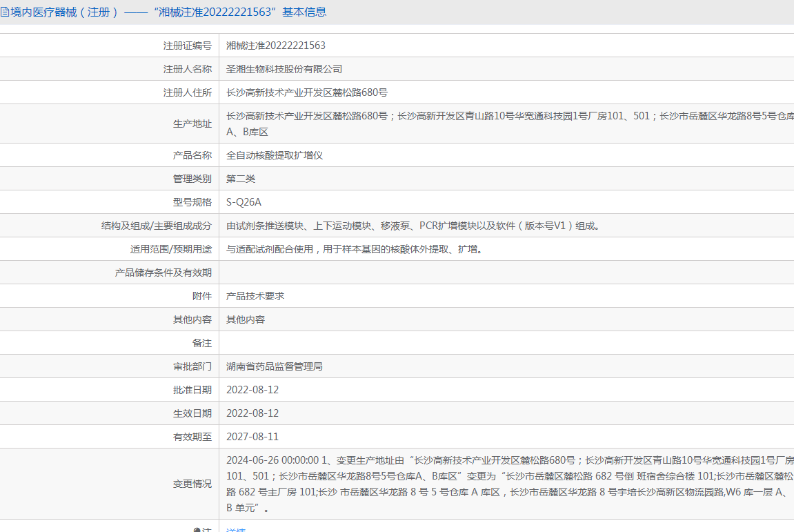Click the 管理类别 label
794x532 pixels.
pyautogui.click(x=192, y=179)
